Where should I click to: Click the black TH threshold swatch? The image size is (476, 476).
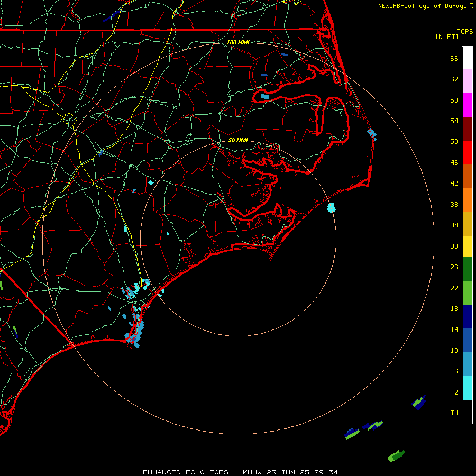click(x=467, y=411)
